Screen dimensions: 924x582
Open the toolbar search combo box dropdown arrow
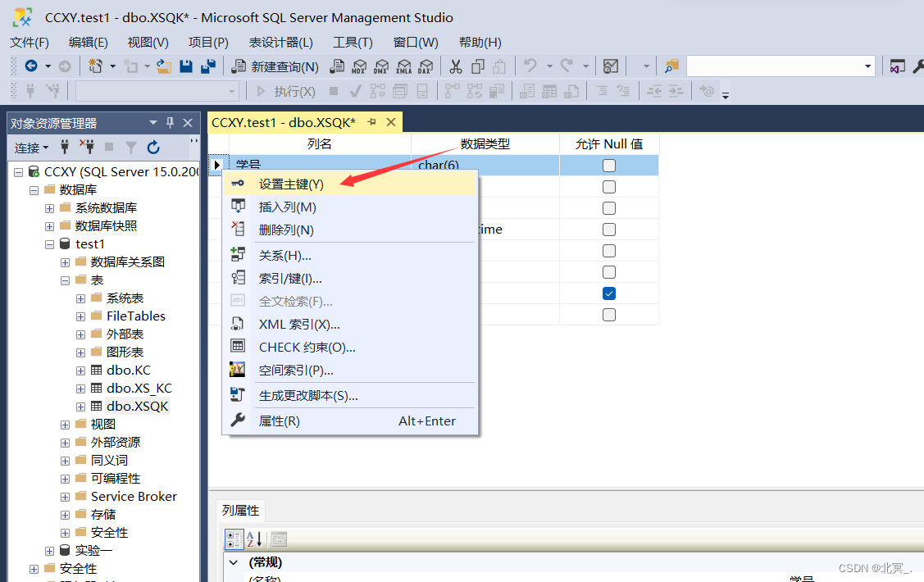click(867, 66)
